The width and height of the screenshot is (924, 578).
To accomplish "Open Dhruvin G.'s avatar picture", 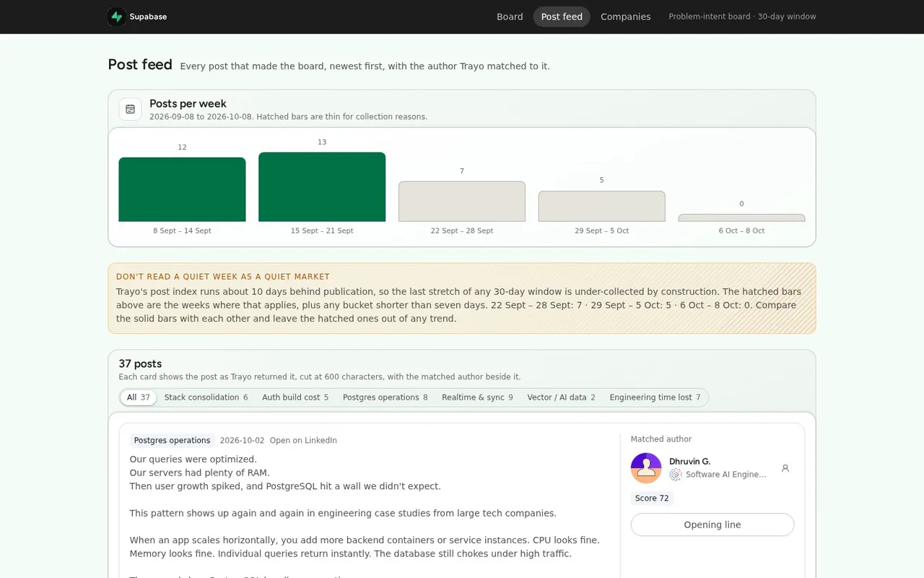I will click(x=646, y=468).
